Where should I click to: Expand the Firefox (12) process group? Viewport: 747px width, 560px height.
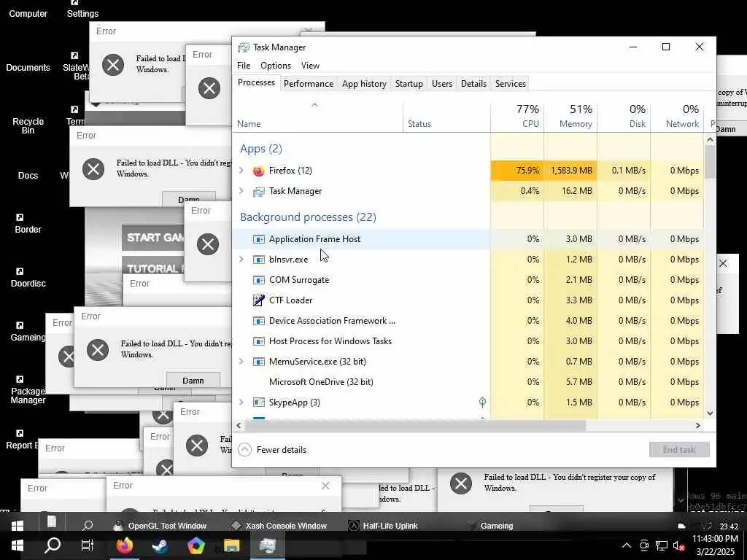[x=241, y=171]
